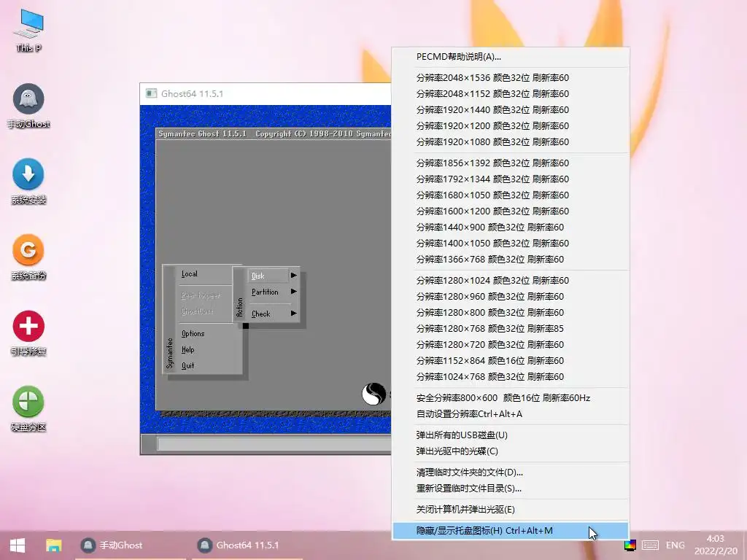Choose 分辨率1792×1344 menu item

[510, 179]
